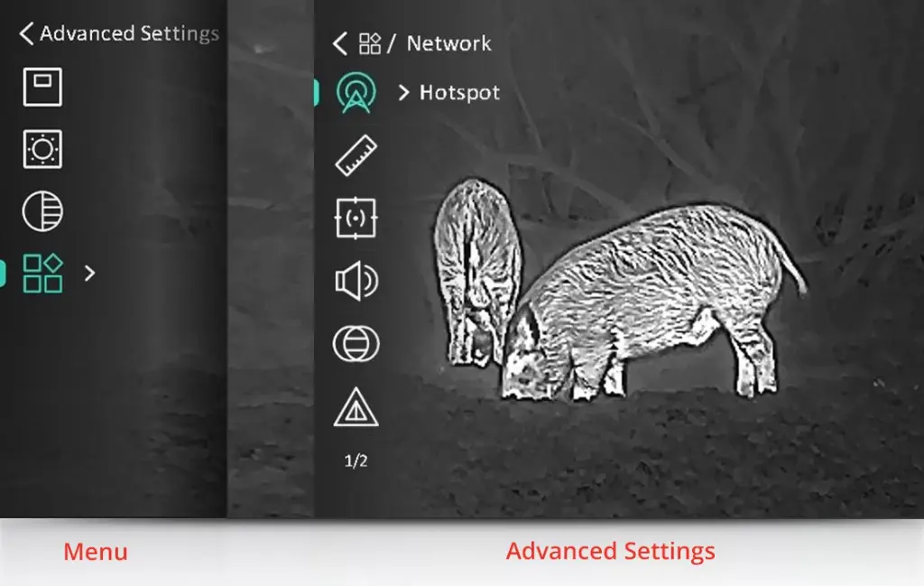The height and width of the screenshot is (586, 924).
Task: Expand Advanced Settings with the right-facing arrow
Action: click(x=88, y=274)
